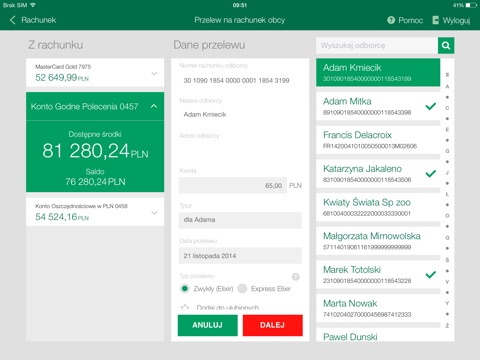Focus the Wyszukaj odbiorcę search field

[x=377, y=45]
